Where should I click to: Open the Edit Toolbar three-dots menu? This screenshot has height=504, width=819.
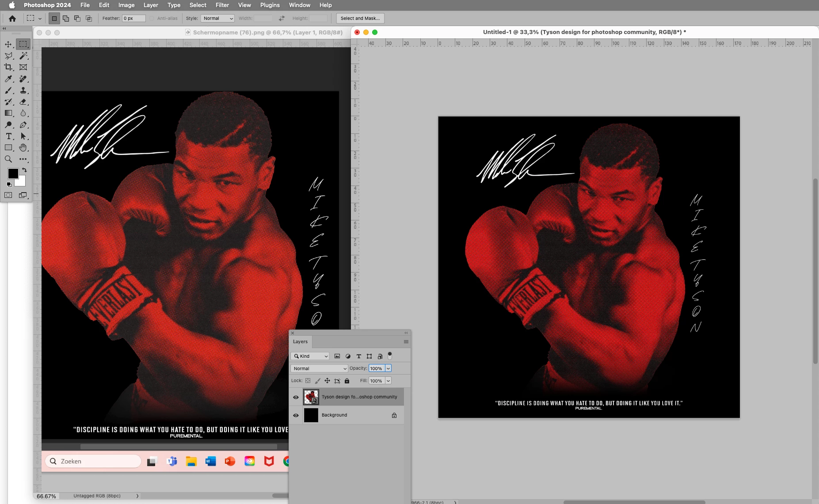tap(23, 159)
